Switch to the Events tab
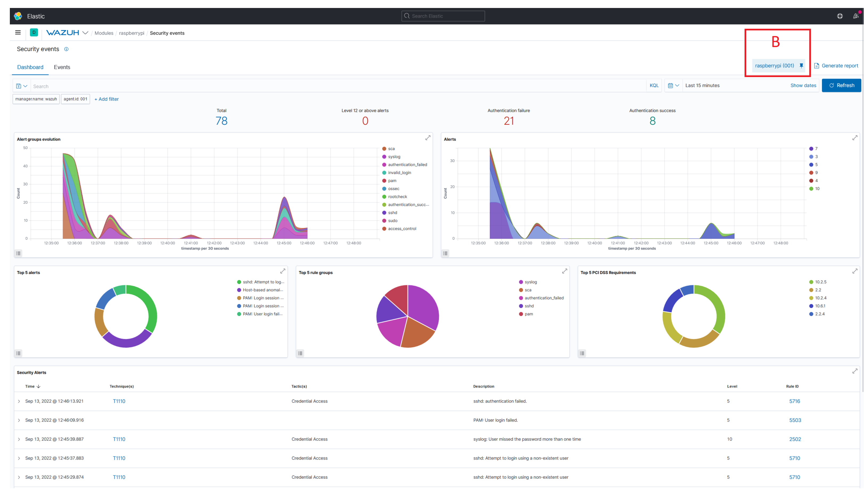The image size is (868, 493). coord(62,67)
